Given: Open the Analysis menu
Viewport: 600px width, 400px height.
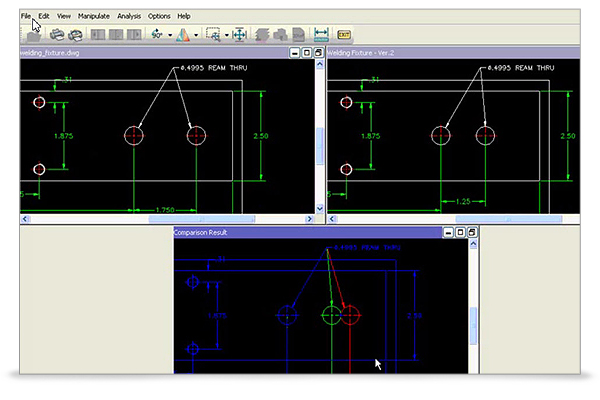Looking at the screenshot, I should point(129,17).
